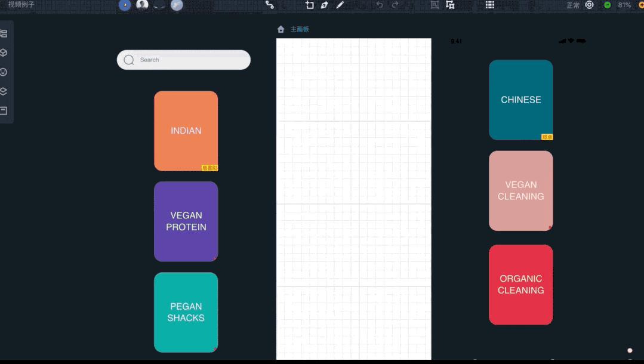Click the target preview icon at top right
644x364 pixels.
point(589,5)
